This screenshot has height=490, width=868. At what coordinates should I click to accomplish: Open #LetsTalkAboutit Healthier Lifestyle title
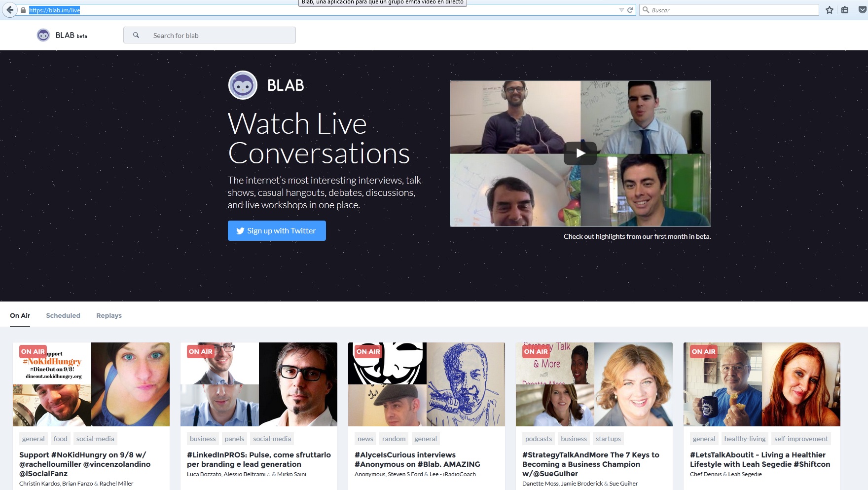[760, 459]
